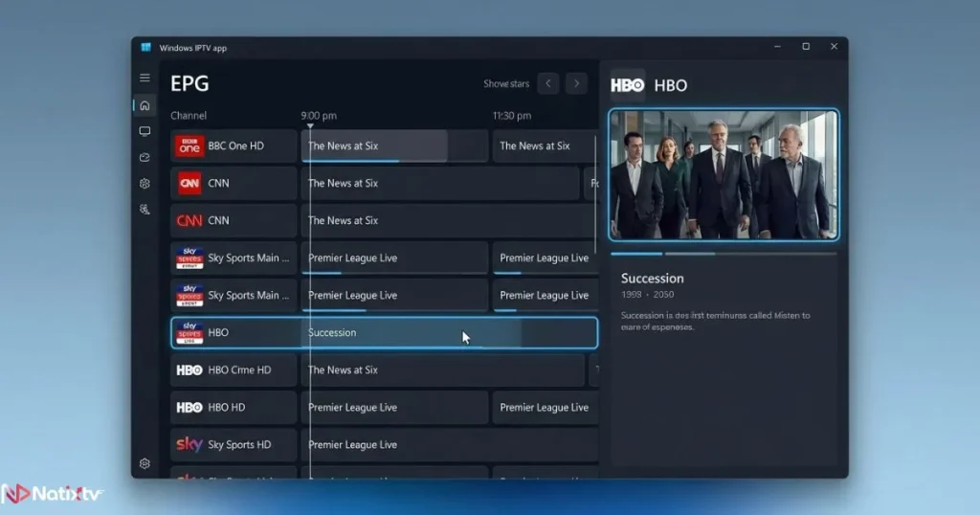
Task: Open the bottom-left settings gear
Action: coord(145,463)
